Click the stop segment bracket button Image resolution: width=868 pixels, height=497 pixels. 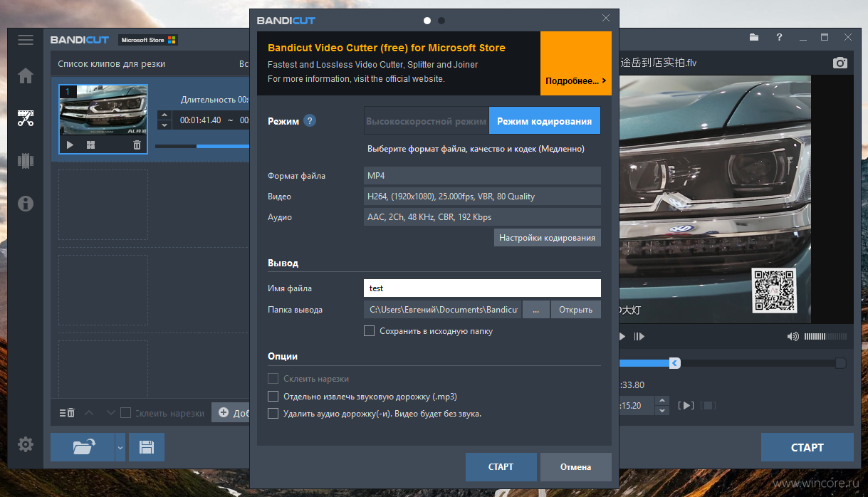(708, 405)
